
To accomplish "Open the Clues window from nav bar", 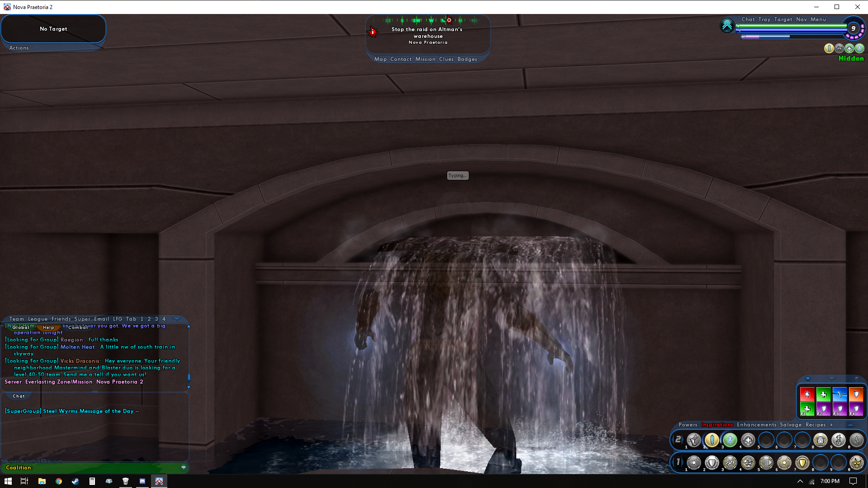I will coord(446,59).
